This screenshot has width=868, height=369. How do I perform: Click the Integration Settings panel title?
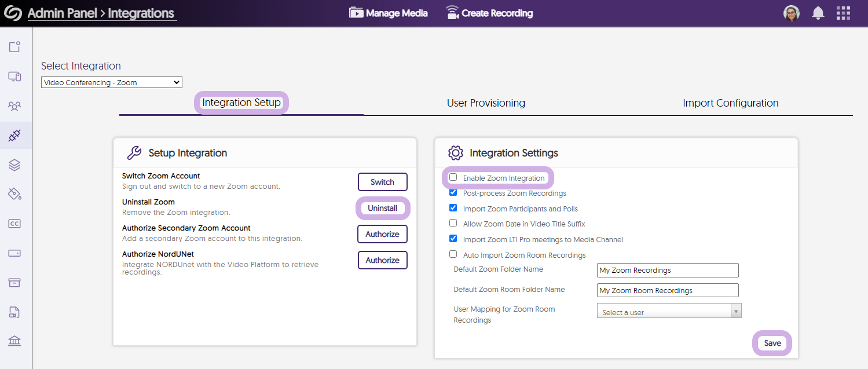(x=514, y=153)
